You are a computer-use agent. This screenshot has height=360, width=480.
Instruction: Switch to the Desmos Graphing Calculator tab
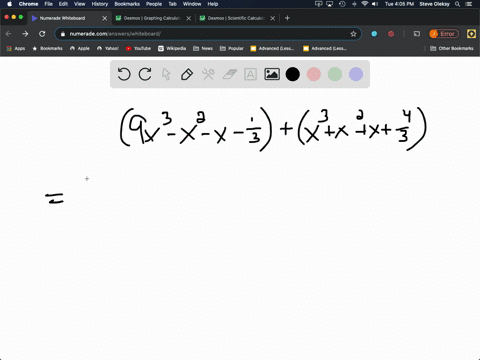[x=152, y=18]
